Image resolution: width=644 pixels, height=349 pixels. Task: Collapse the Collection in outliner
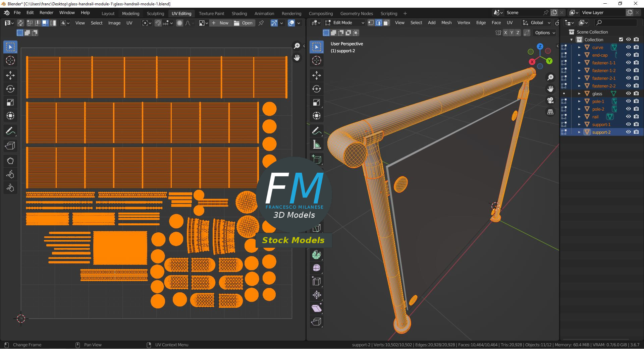572,40
